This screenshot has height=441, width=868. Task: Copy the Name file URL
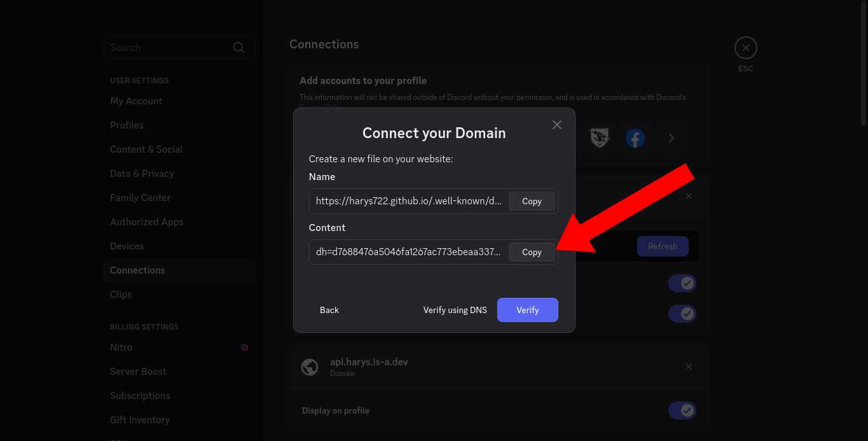(532, 201)
